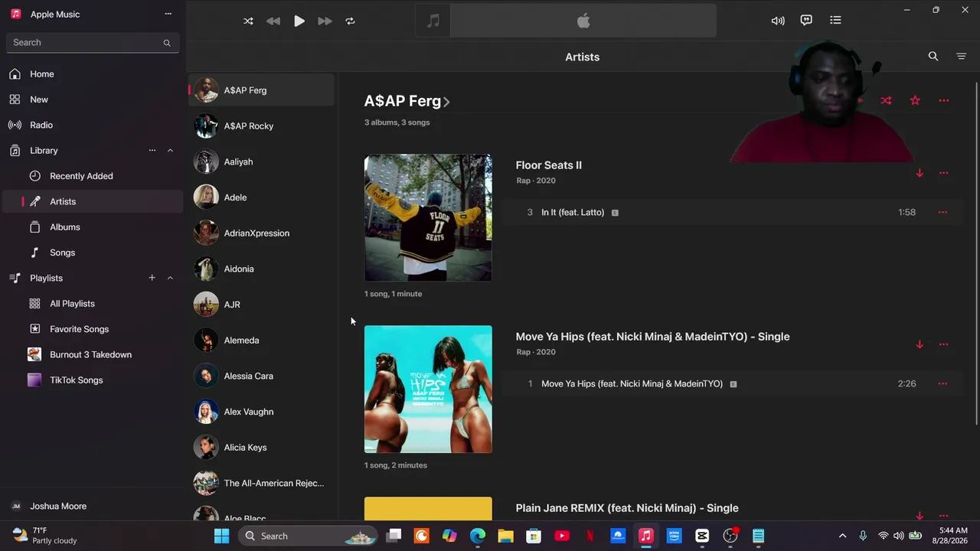The image size is (980, 551).
Task: Open File Explorer from the taskbar
Action: point(505,536)
